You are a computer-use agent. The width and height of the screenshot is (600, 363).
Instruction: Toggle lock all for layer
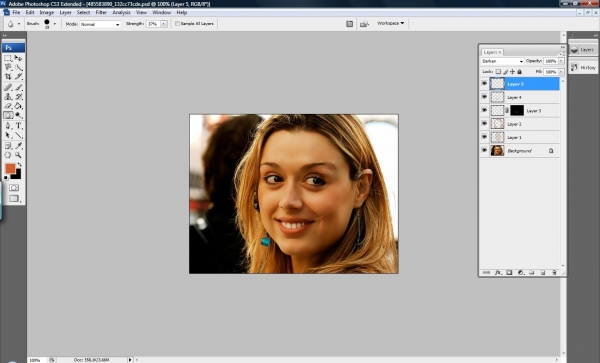[519, 72]
